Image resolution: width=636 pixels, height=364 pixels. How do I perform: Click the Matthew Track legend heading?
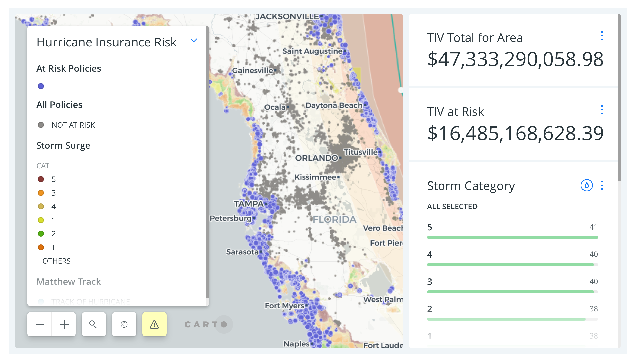point(69,282)
